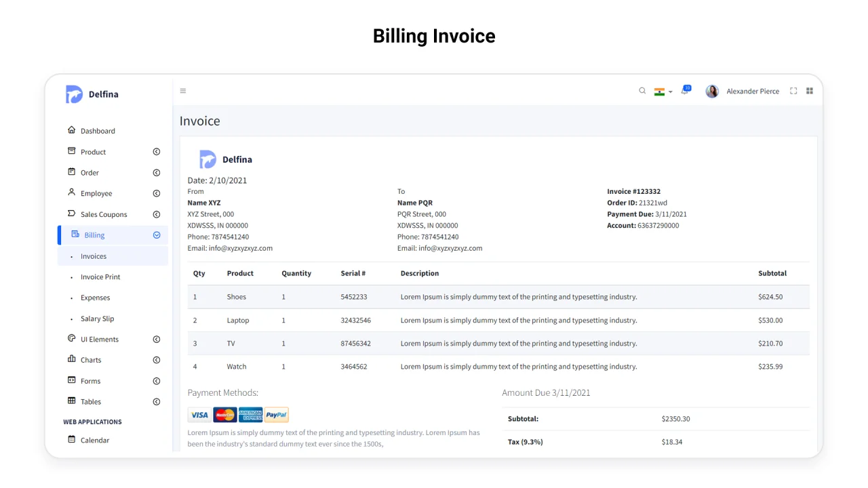
Task: Select the TV product cell
Action: (231, 343)
